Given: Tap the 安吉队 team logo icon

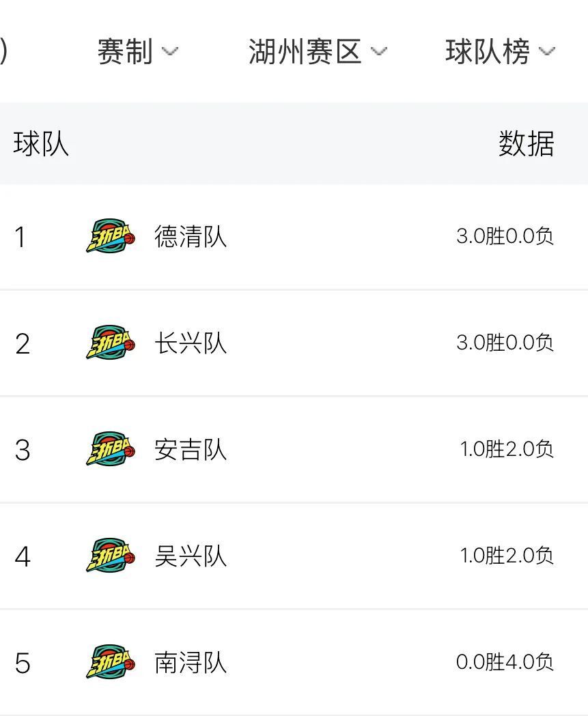Looking at the screenshot, I should tap(111, 449).
